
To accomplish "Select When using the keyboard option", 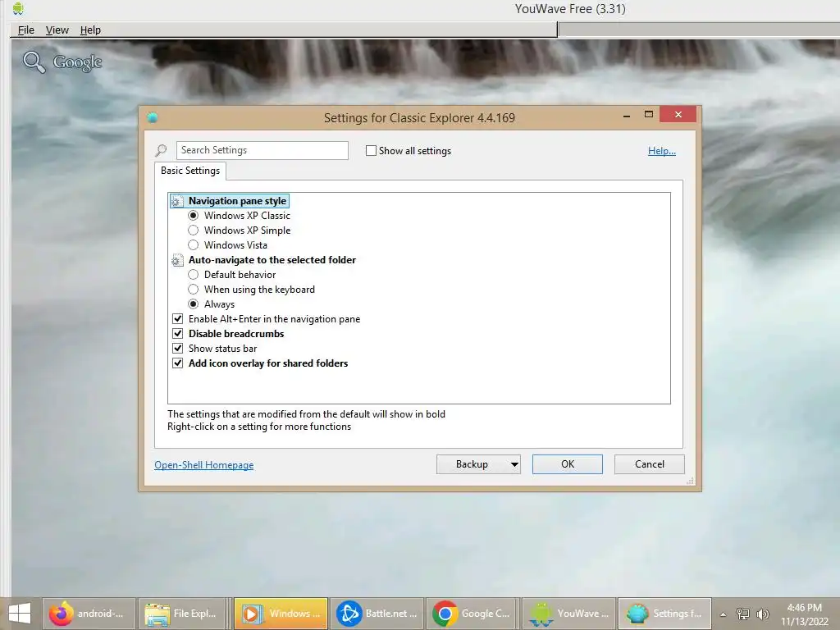I will [x=194, y=290].
